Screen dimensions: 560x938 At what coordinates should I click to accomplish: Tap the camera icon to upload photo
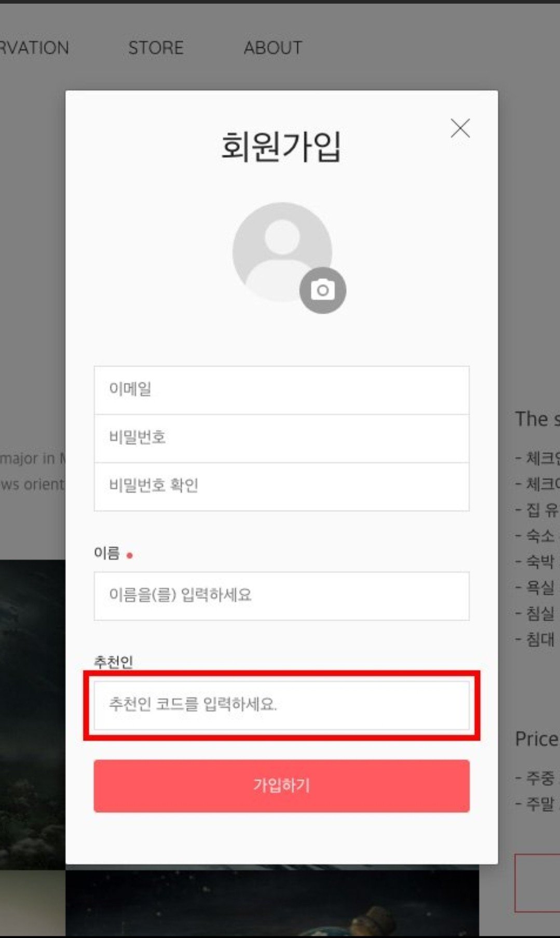[323, 290]
